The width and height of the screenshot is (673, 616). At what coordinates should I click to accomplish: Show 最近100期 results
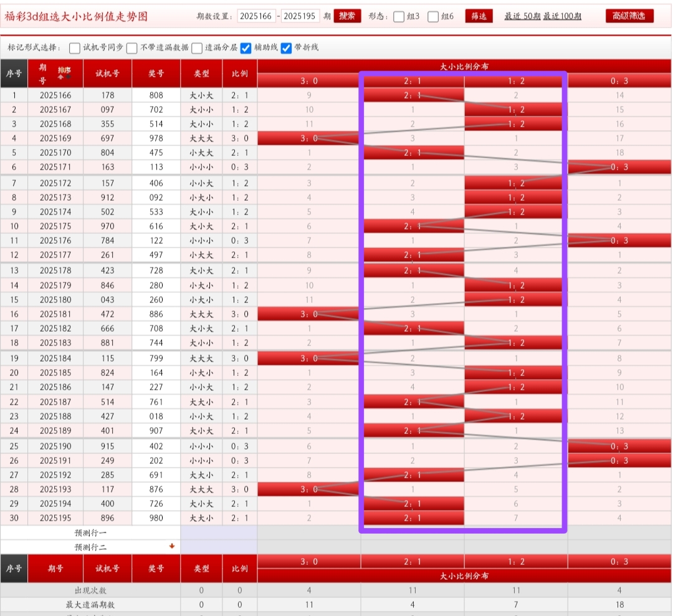562,16
